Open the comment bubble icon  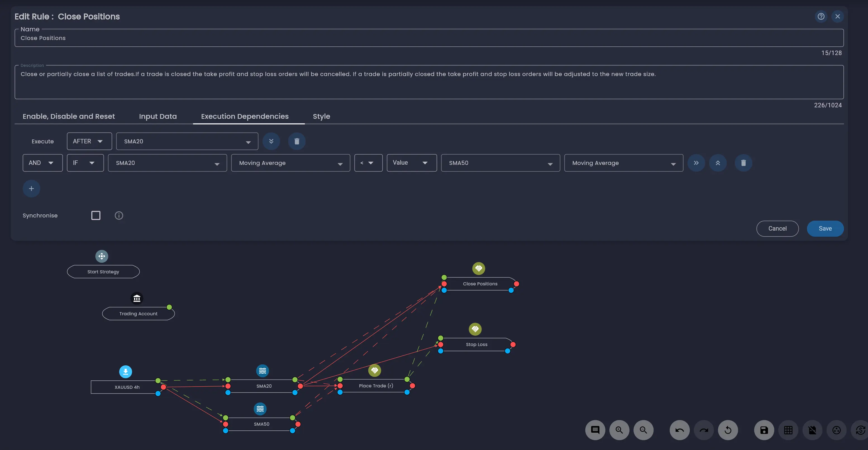tap(595, 430)
